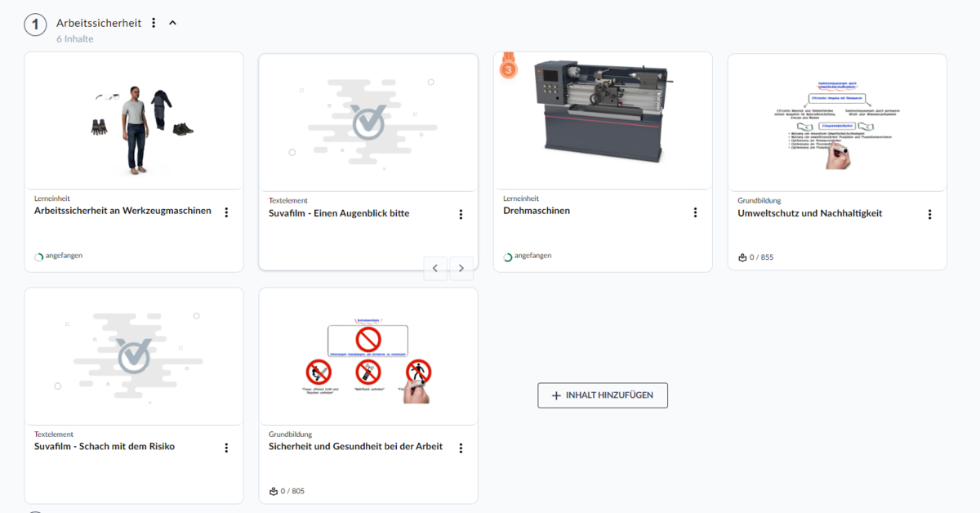Open the Drehmaschinen lathe thumbnail

602,112
